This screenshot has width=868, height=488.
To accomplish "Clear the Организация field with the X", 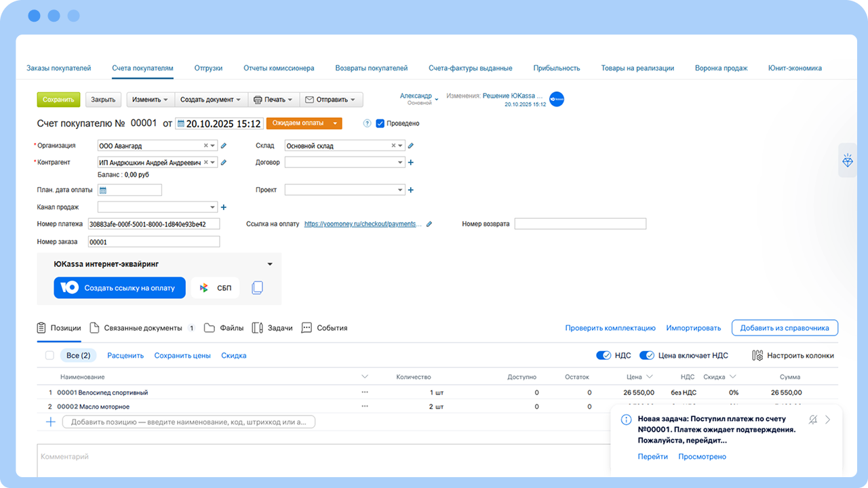I will tap(206, 146).
